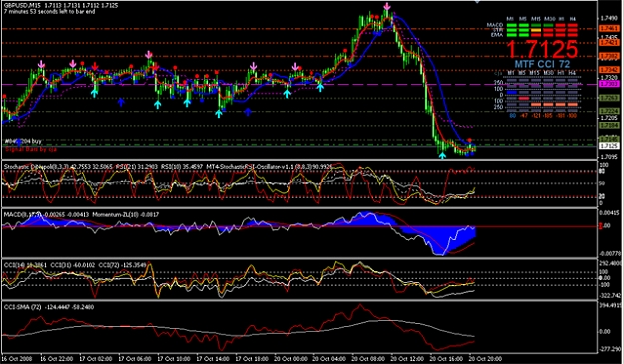624x364 pixels.
Task: Click the 'MTF CCI 72' heading
Action: 542,64
